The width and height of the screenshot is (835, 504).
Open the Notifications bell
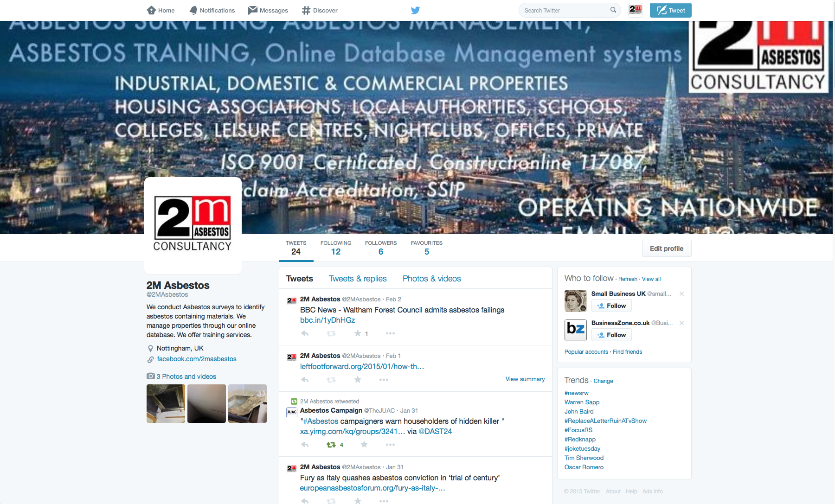click(193, 10)
